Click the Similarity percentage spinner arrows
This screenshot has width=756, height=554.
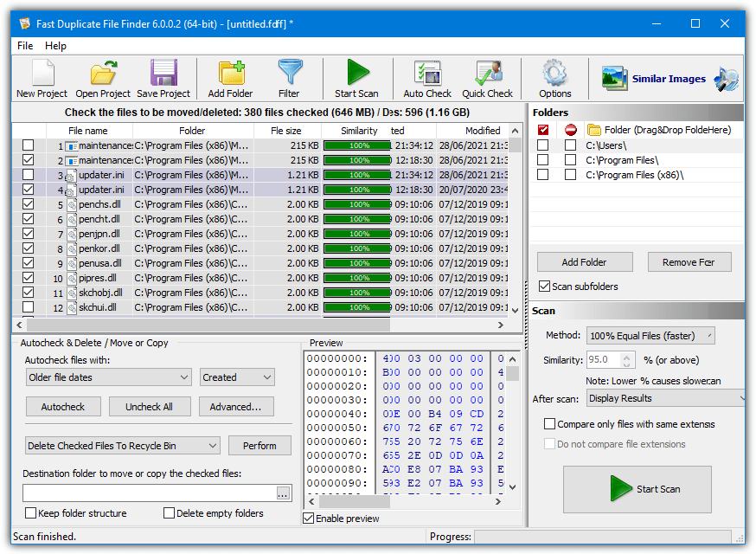(627, 360)
